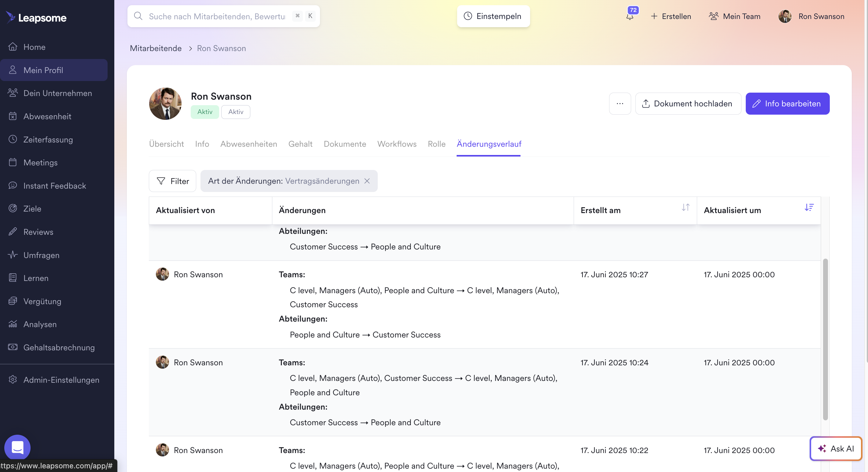The width and height of the screenshot is (868, 472).
Task: Sort by Aktualisiert um column
Action: 809,207
